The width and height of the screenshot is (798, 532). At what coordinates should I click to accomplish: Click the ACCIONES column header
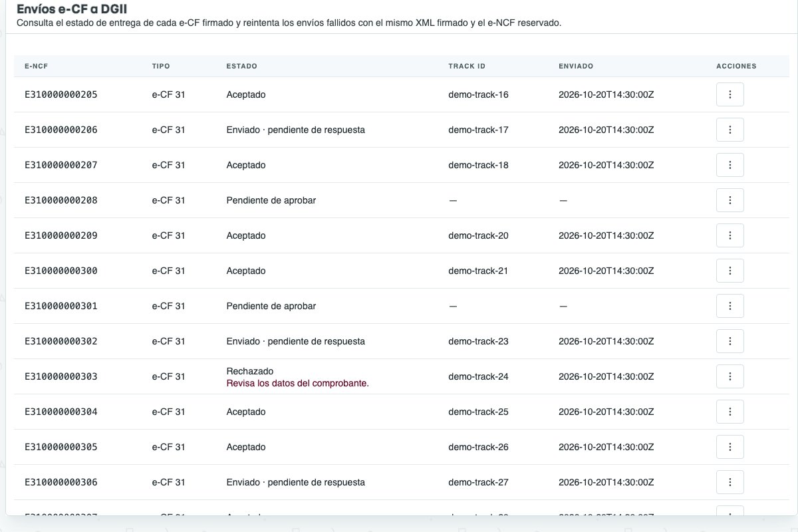click(x=736, y=66)
